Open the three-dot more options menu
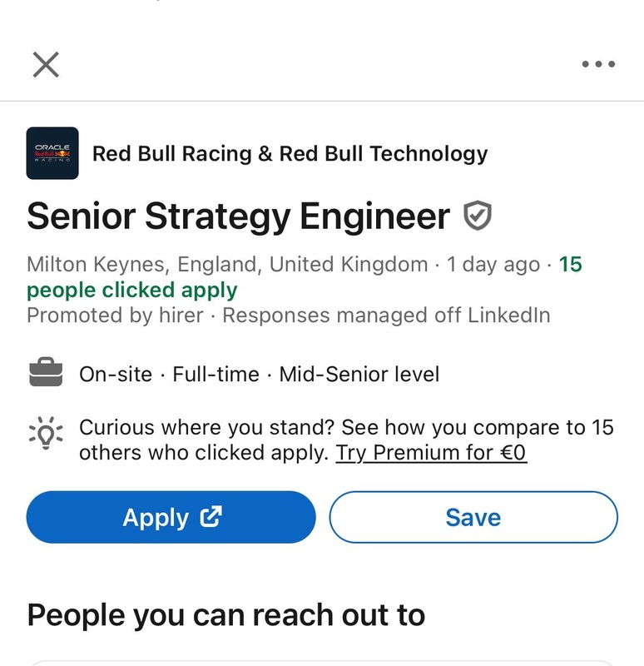 point(598,64)
